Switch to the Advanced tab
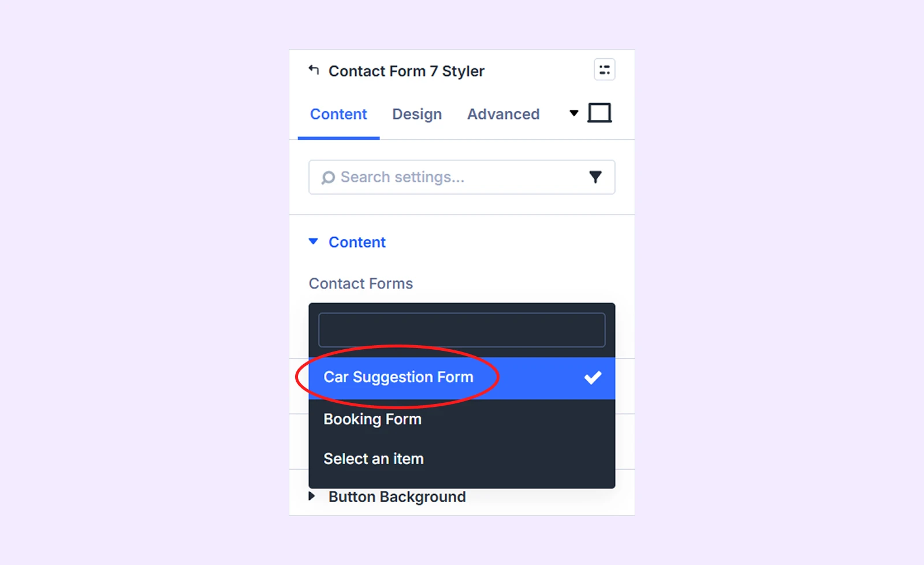Screen dimensions: 924x565 tap(504, 114)
